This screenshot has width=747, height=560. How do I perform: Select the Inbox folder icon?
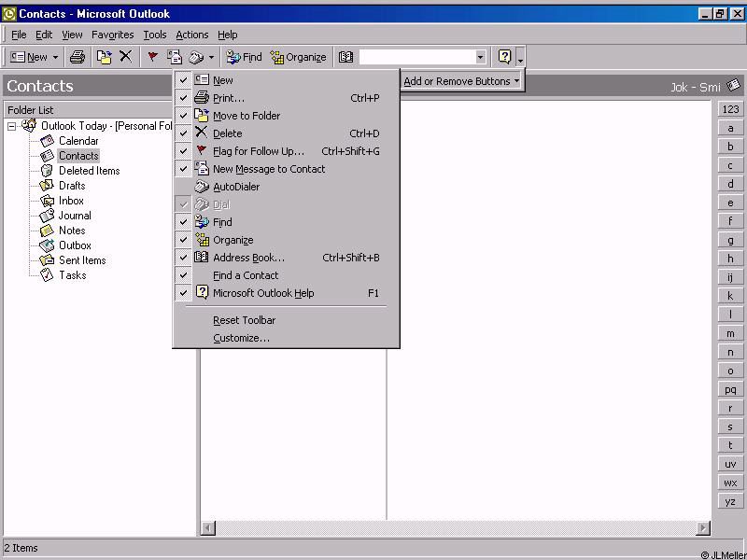(x=47, y=201)
